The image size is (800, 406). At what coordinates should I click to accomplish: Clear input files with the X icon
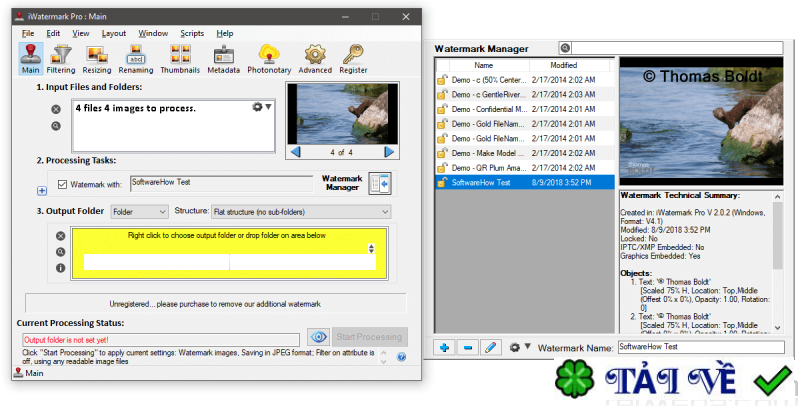point(56,109)
